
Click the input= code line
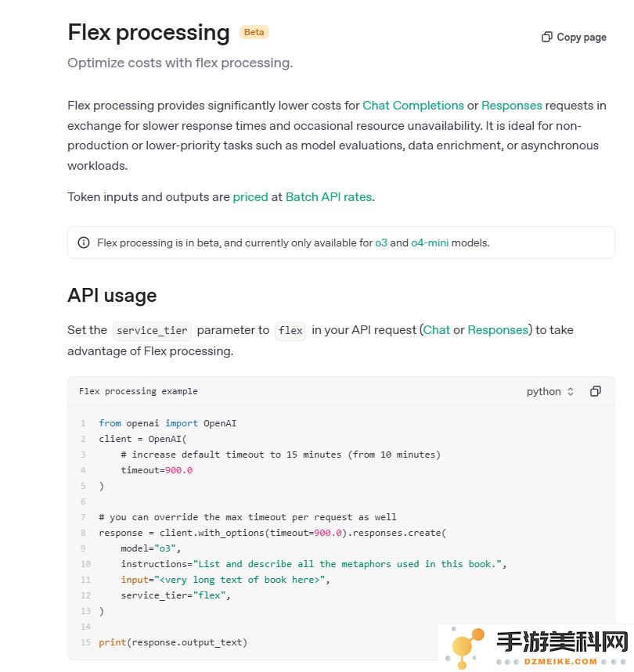(225, 580)
